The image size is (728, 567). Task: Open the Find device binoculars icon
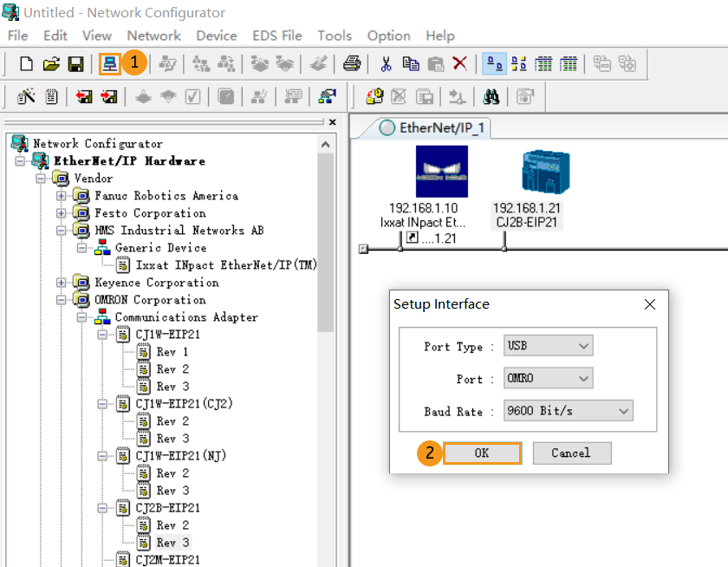click(x=490, y=96)
